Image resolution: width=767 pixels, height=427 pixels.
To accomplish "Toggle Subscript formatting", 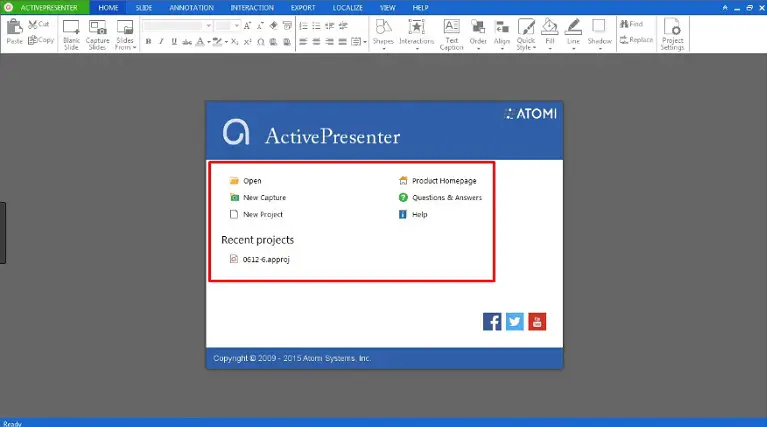I will 235,42.
